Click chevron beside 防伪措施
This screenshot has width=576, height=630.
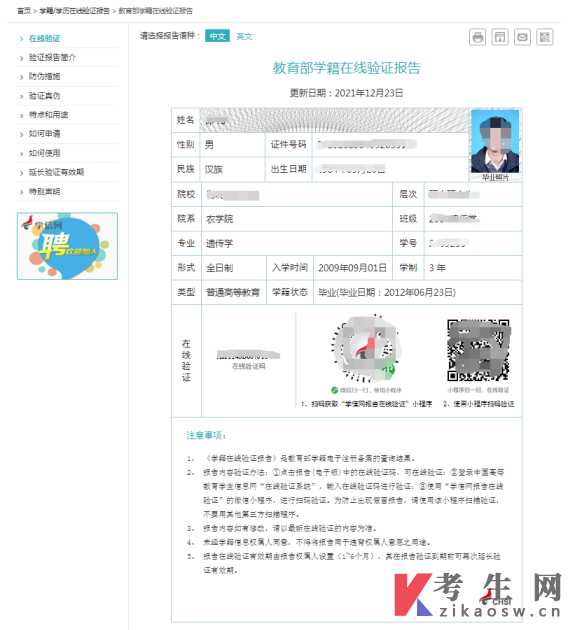point(21,77)
